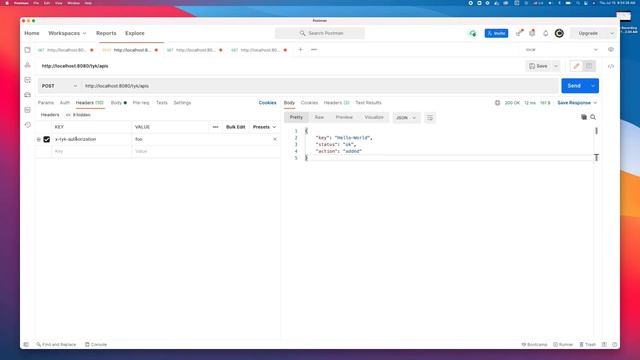This screenshot has height=360, width=640.
Task: Switch to the Pre-req tab
Action: pyautogui.click(x=141, y=103)
